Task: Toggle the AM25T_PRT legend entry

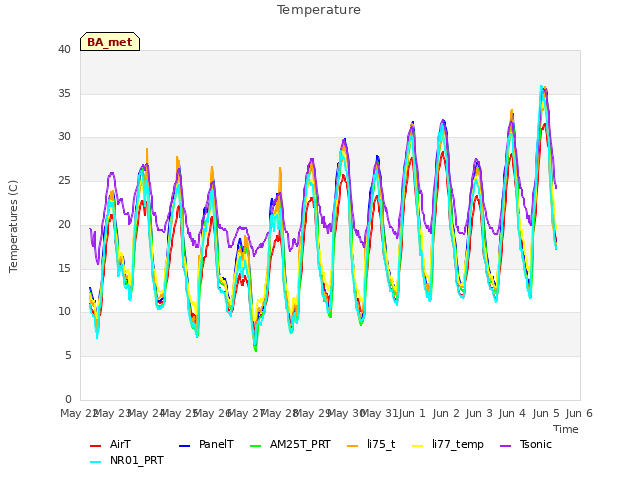Action: (290, 444)
